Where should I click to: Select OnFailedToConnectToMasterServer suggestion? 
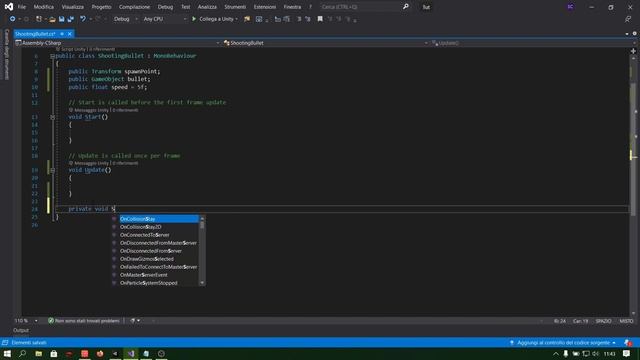pyautogui.click(x=155, y=267)
